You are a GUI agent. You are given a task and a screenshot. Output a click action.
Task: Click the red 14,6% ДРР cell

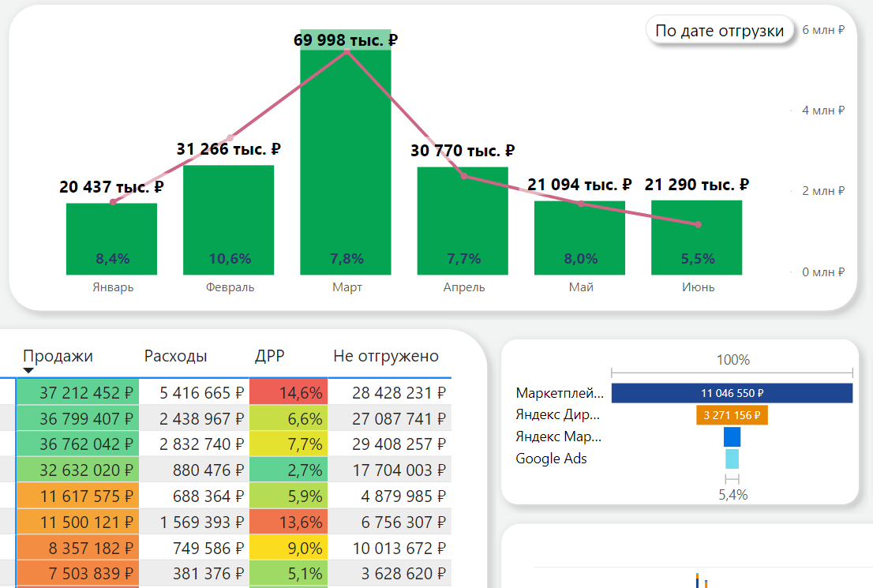pyautogui.click(x=288, y=393)
